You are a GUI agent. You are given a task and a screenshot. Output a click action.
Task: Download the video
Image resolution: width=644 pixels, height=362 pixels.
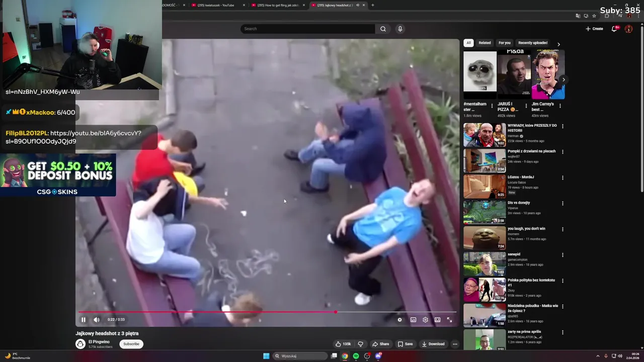(433, 344)
